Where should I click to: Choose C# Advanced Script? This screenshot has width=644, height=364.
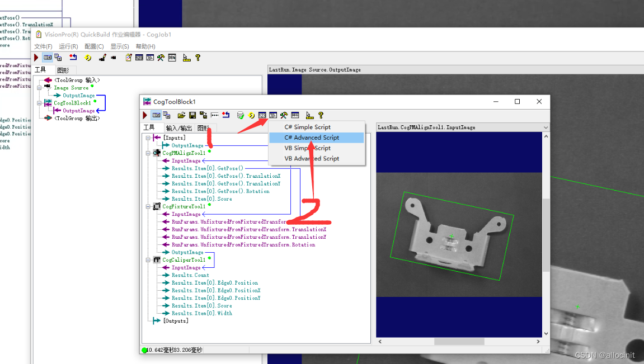pos(316,138)
